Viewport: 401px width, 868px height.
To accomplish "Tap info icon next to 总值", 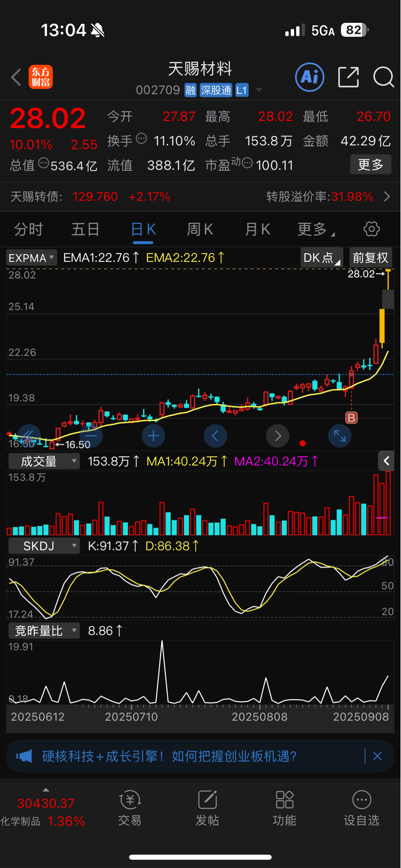I will 44,164.
